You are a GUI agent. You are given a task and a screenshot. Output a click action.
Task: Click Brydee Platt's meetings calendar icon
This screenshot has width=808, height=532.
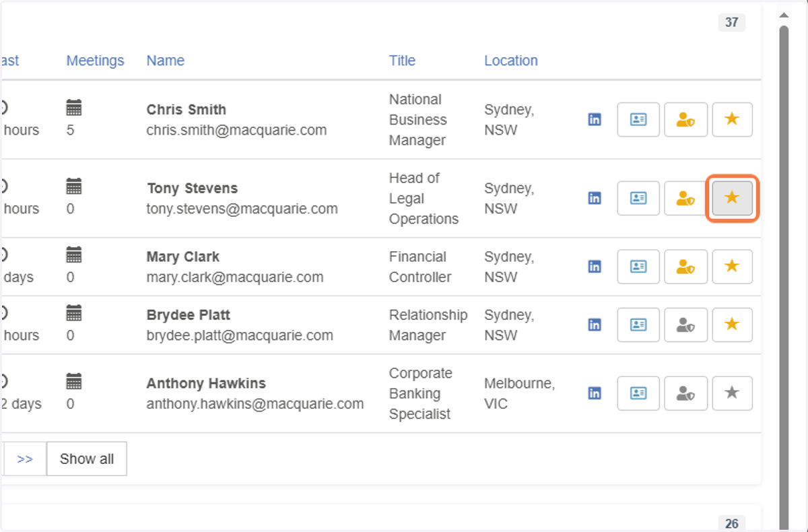[x=74, y=313]
